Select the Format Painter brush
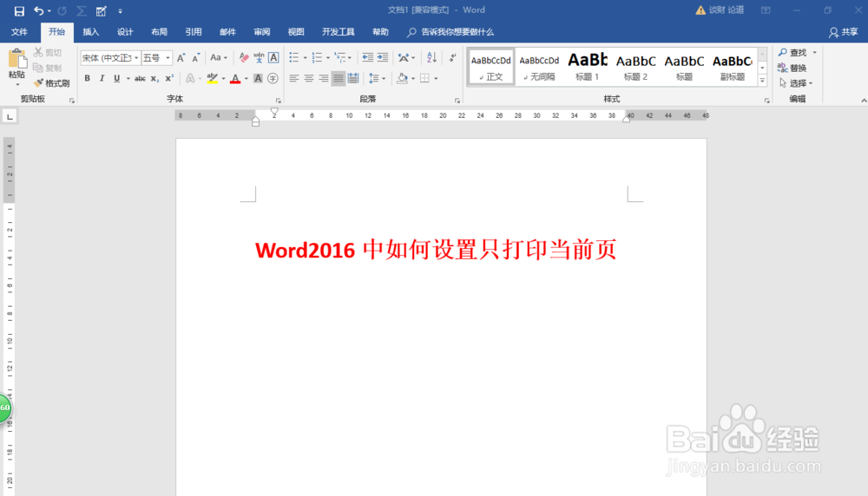868x496 pixels. pos(51,83)
